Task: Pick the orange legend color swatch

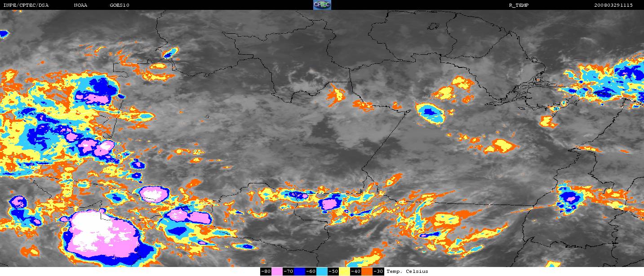Action: coord(367,272)
